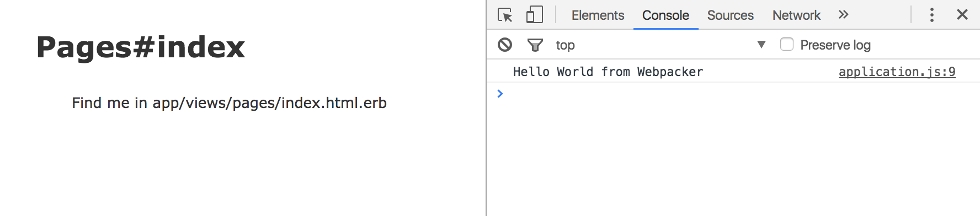This screenshot has height=216, width=980.
Task: Close the DevTools panel
Action: point(962,14)
